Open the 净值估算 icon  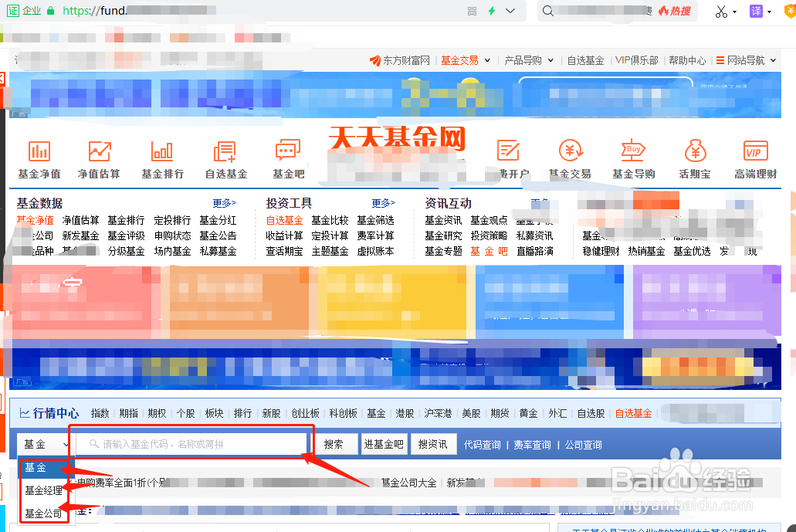[100, 151]
